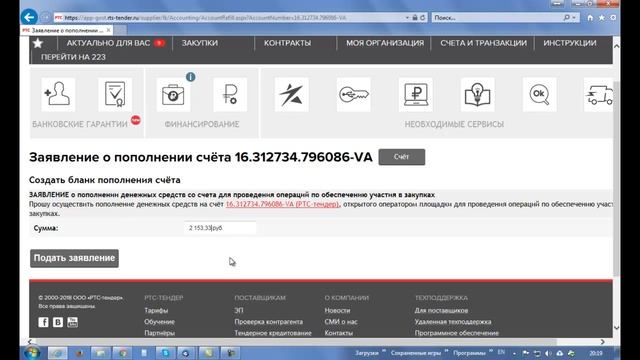The height and width of the screenshot is (360, 640).
Task: Click the vertical scrollbar down arrow
Action: 616,328
